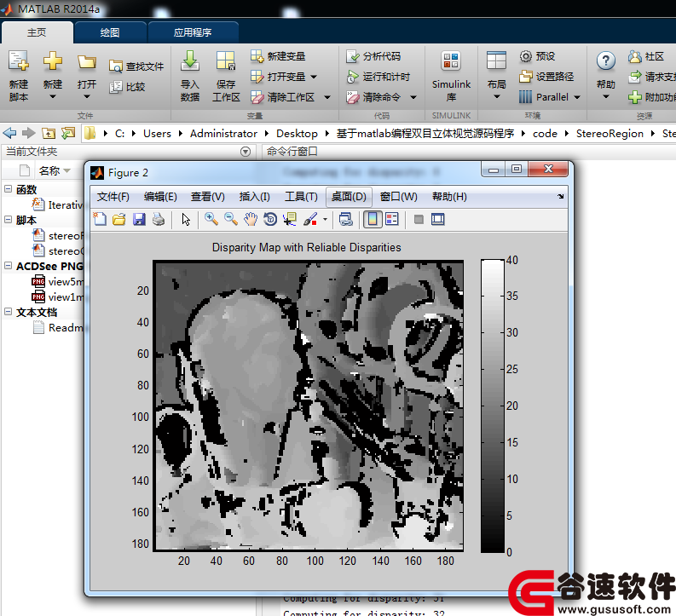Open Preferences (预设)
The image size is (676, 616).
click(x=537, y=56)
